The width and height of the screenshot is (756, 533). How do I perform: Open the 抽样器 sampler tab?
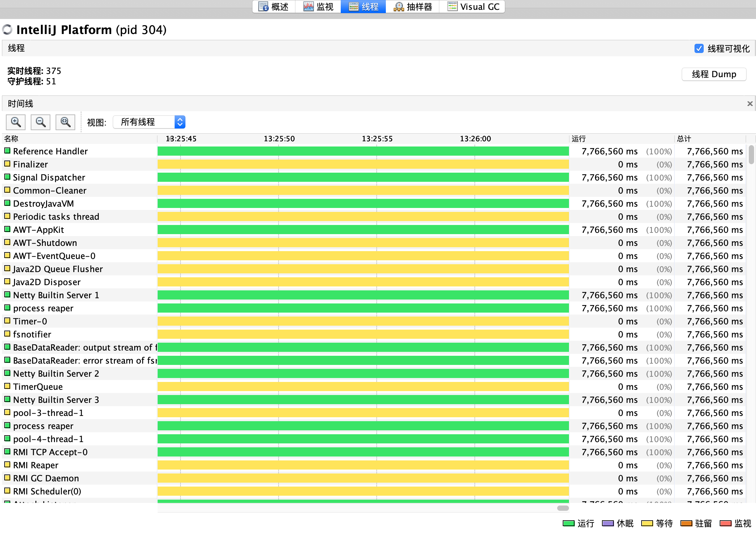[x=413, y=7]
